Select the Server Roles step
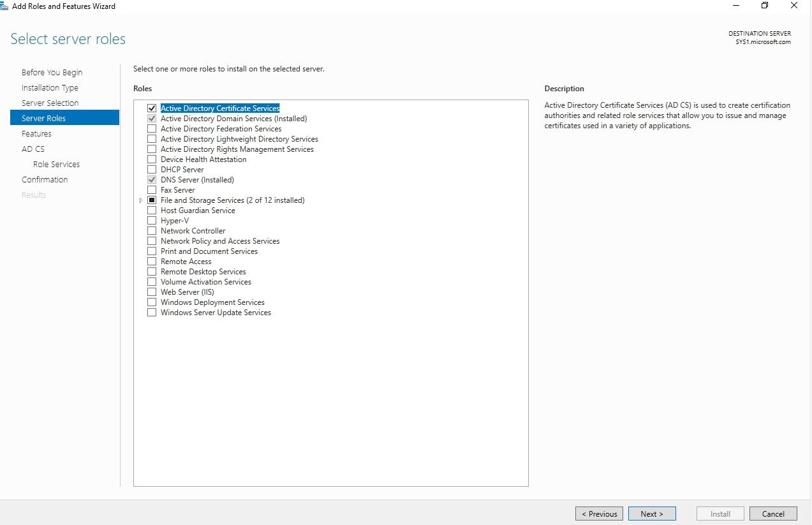Image resolution: width=812 pixels, height=525 pixels. [x=64, y=118]
